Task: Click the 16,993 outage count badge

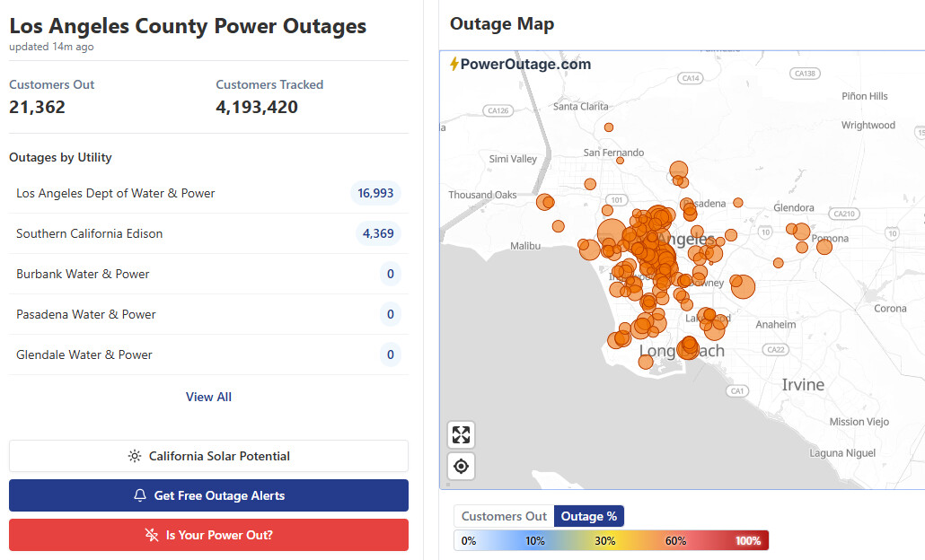Action: point(375,193)
